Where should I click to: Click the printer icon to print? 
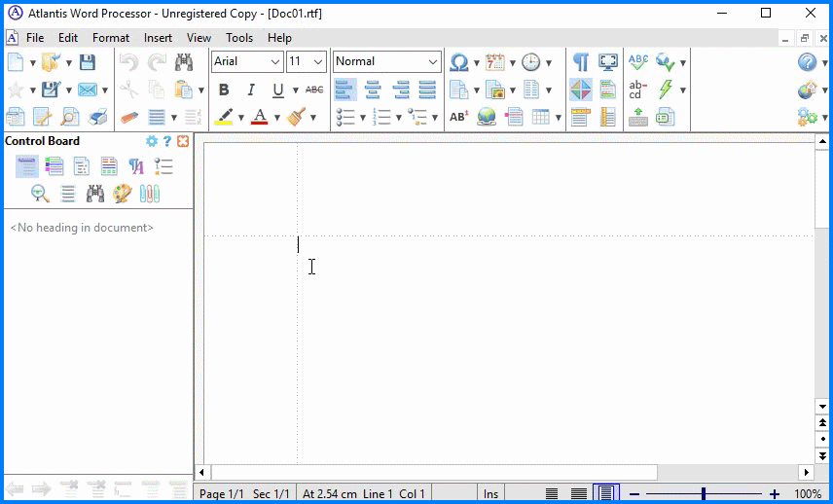97,117
